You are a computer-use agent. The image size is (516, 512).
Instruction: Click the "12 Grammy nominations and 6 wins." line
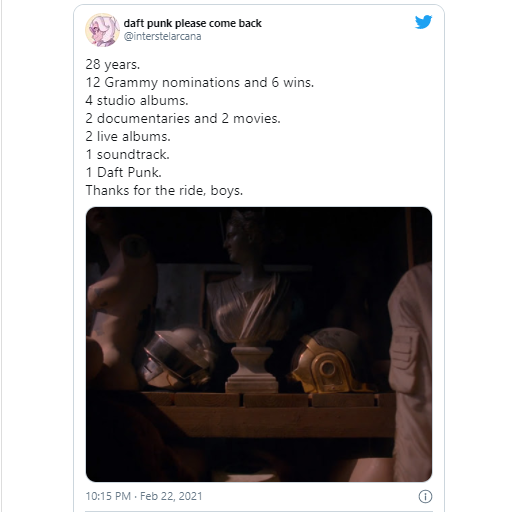coord(200,83)
